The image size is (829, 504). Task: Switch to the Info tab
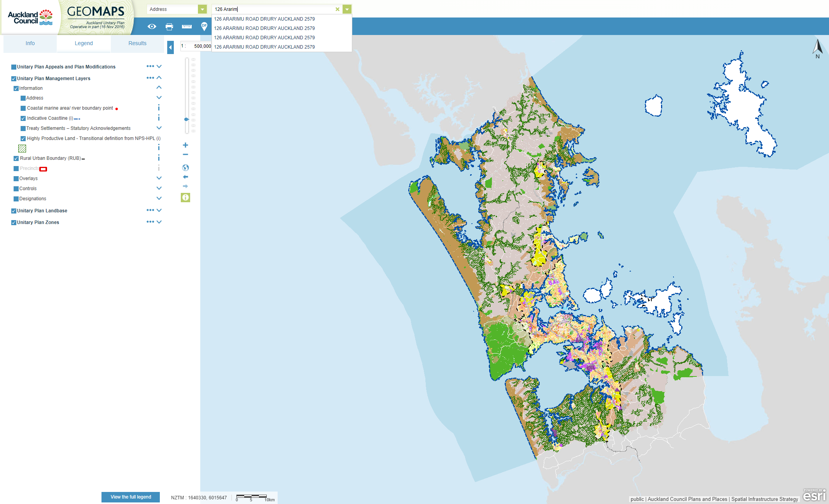[x=30, y=44]
